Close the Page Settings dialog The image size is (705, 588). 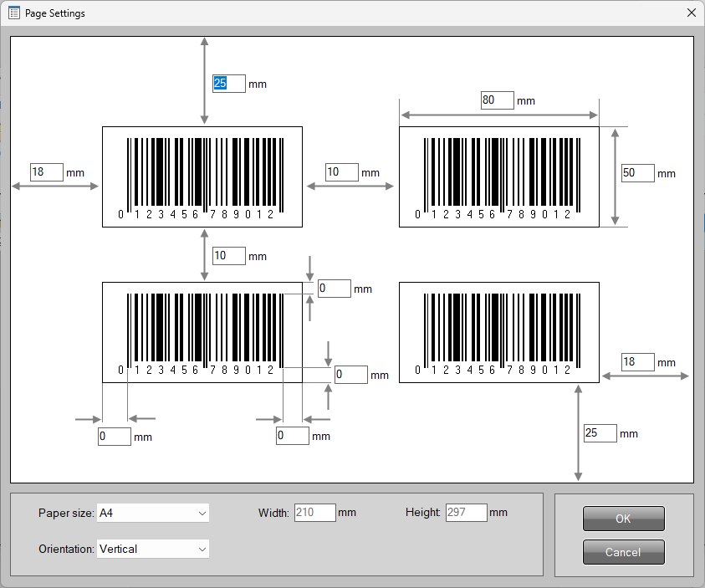click(692, 13)
